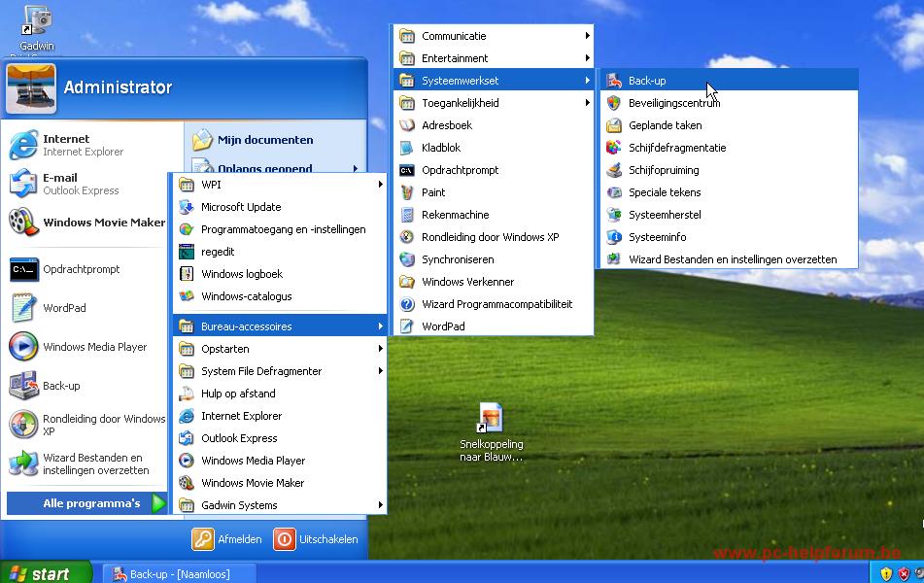Open Windows logboek
This screenshot has height=583, width=924.
pos(280,274)
